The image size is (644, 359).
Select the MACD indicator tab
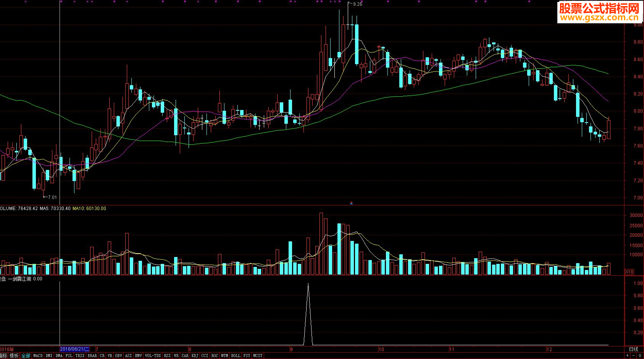(38, 356)
